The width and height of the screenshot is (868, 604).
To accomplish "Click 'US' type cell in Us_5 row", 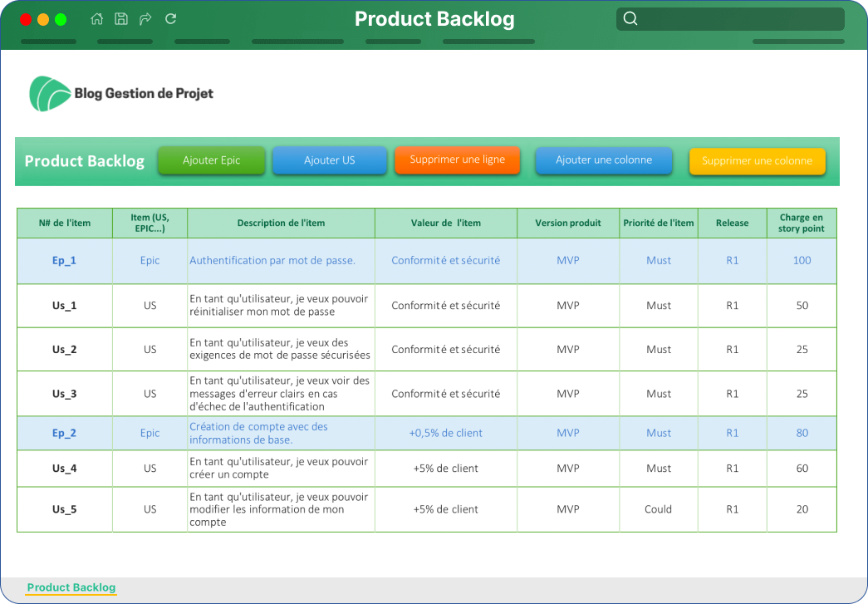I will [150, 509].
